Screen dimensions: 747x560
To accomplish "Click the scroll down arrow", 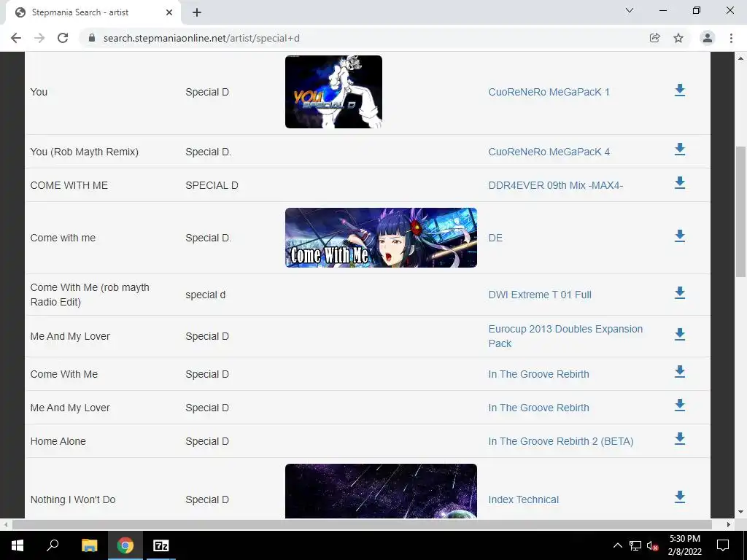I will tap(740, 513).
